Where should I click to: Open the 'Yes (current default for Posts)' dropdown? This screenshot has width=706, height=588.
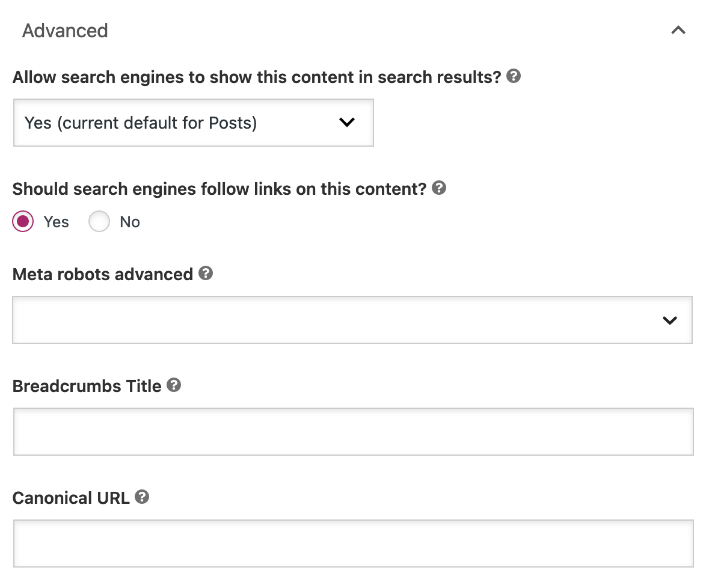click(x=192, y=123)
